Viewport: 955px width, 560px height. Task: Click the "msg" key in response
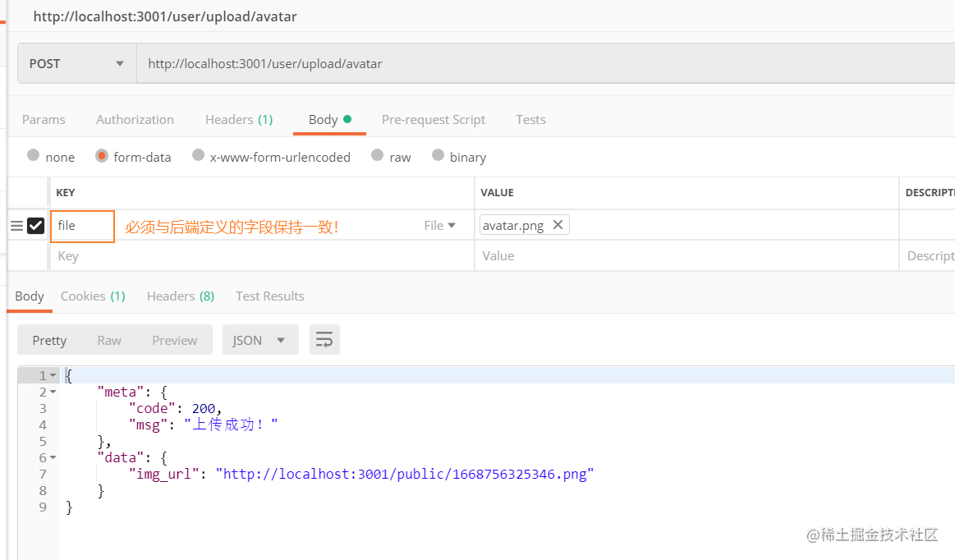click(148, 425)
